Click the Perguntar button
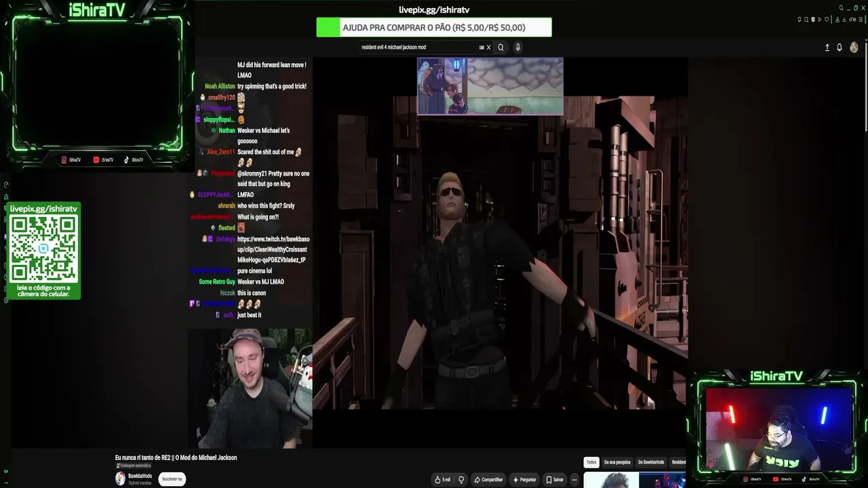 (x=525, y=480)
